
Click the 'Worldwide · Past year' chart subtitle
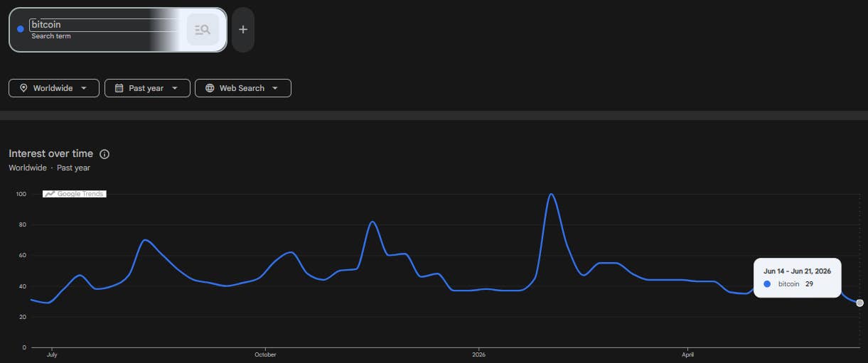[x=49, y=168]
